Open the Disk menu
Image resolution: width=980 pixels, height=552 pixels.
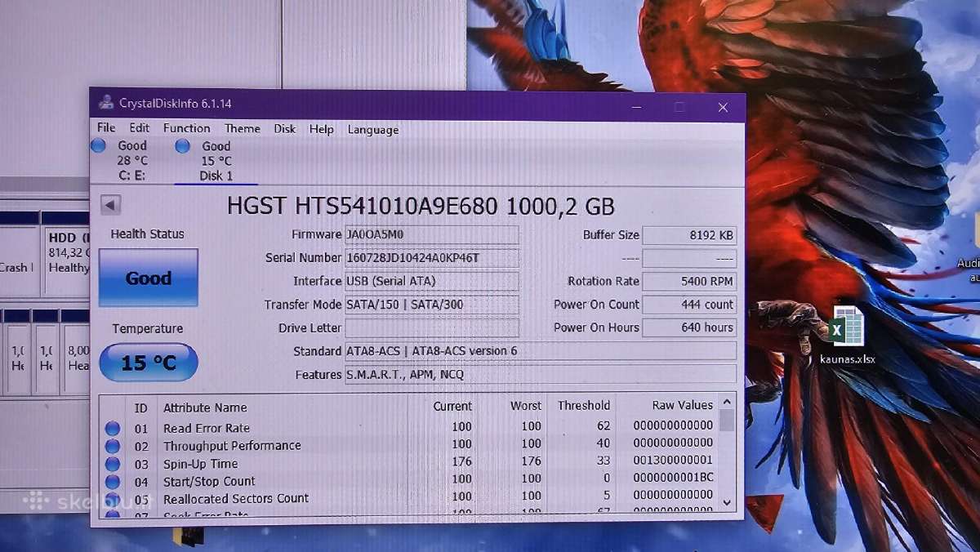(x=285, y=129)
